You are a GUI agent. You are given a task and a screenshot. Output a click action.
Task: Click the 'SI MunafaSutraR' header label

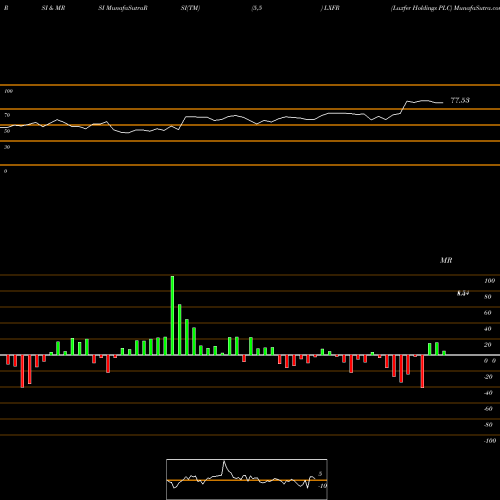(x=123, y=8)
